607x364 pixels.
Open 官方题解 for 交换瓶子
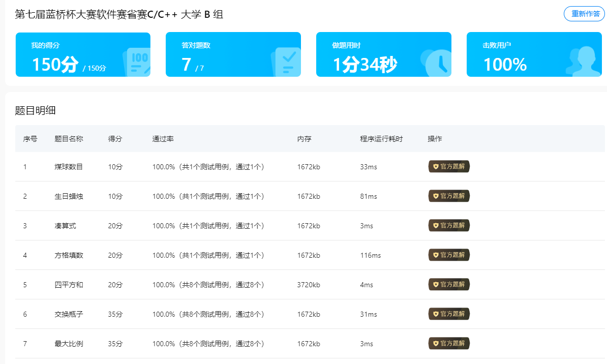(449, 314)
